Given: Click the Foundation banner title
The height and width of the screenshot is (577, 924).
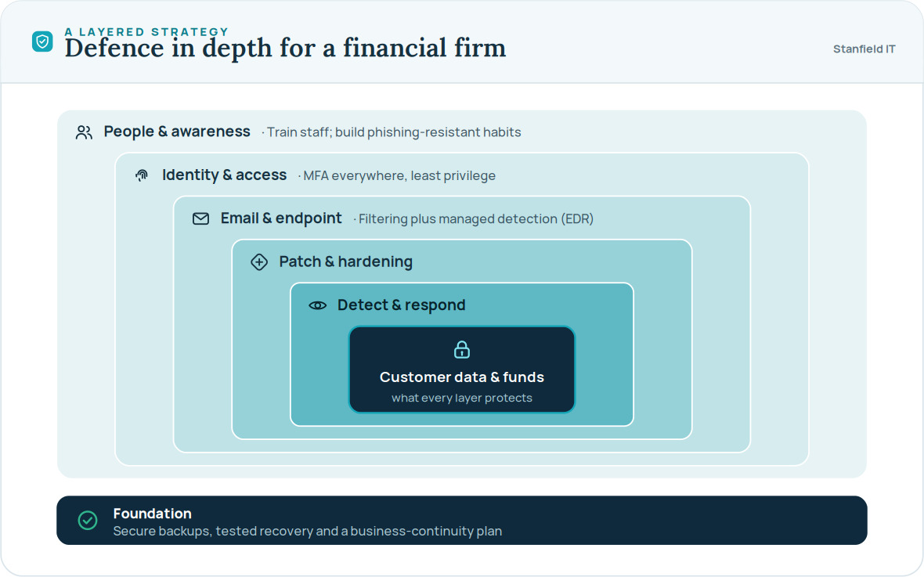Looking at the screenshot, I should pyautogui.click(x=152, y=514).
